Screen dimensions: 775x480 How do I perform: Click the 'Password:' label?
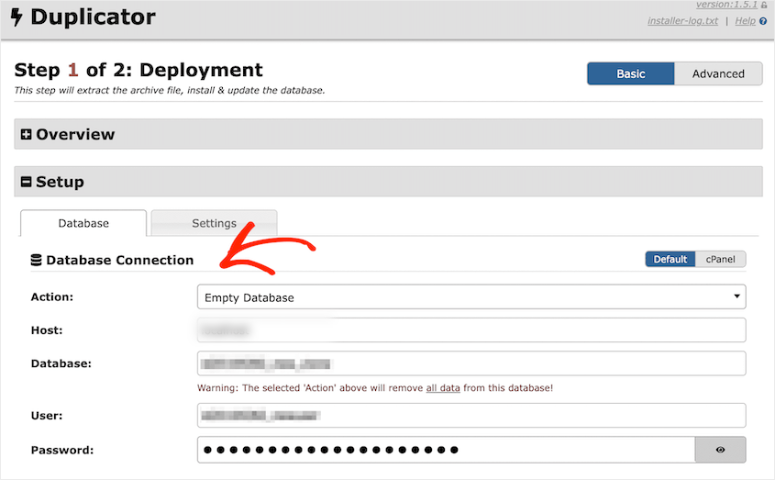click(x=62, y=450)
